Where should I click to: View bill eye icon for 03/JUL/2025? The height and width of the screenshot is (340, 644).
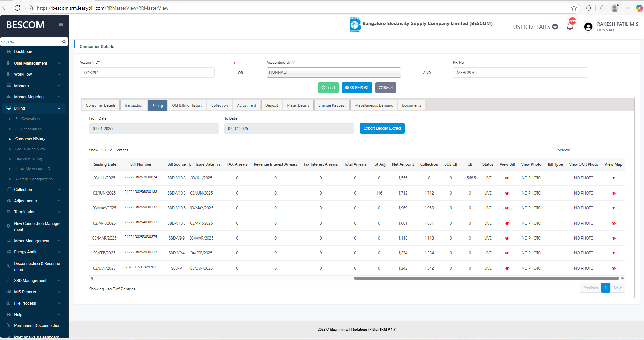(507, 178)
